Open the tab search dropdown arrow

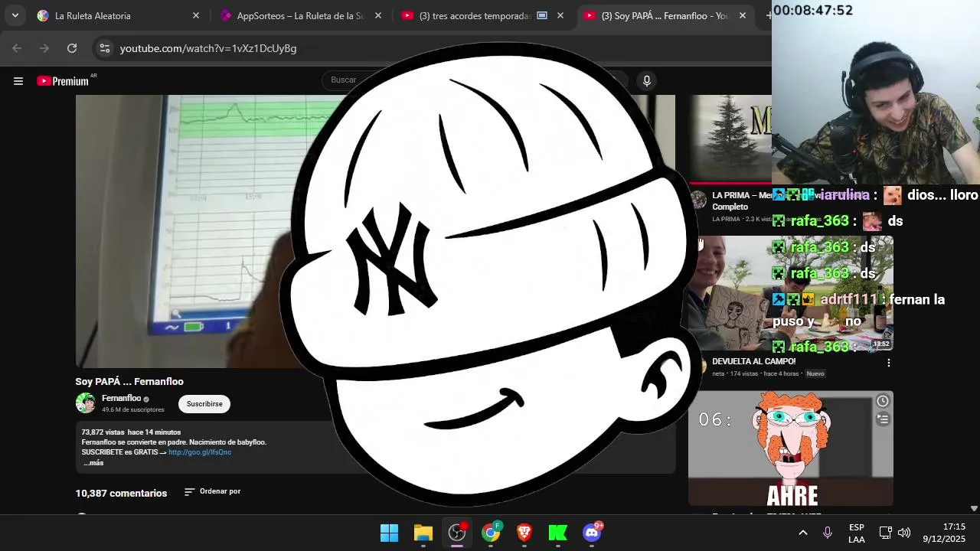pos(15,15)
